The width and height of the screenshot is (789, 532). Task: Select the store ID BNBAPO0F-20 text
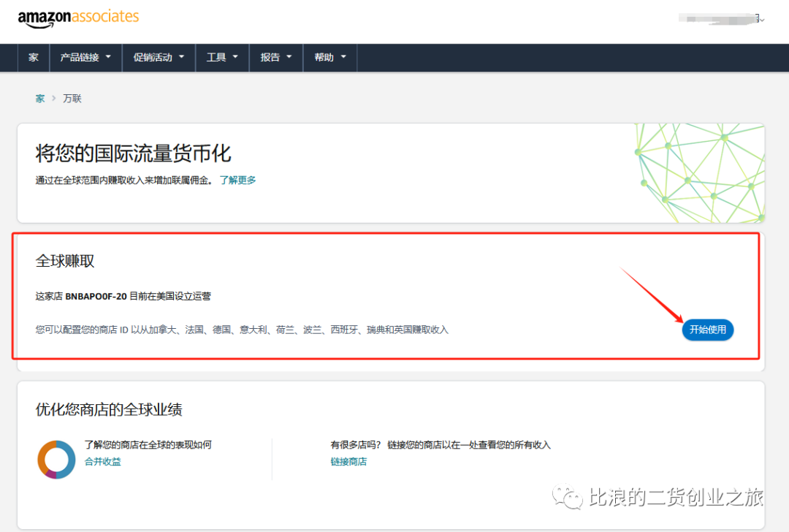(96, 297)
